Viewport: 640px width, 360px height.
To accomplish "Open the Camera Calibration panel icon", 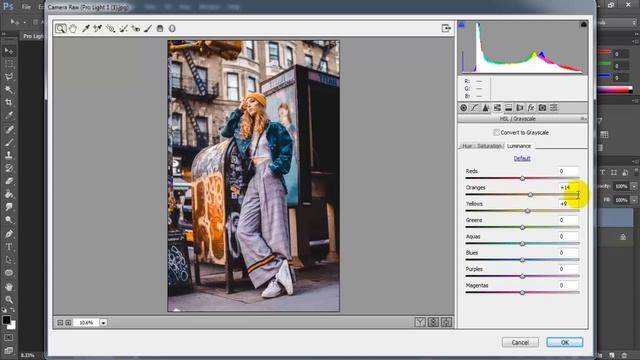I will pyautogui.click(x=542, y=108).
